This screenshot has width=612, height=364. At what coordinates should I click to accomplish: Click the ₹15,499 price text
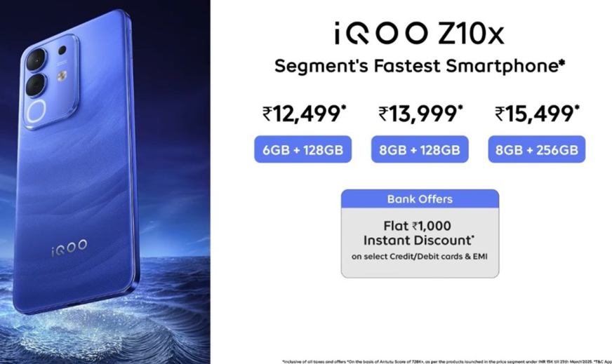537,114
